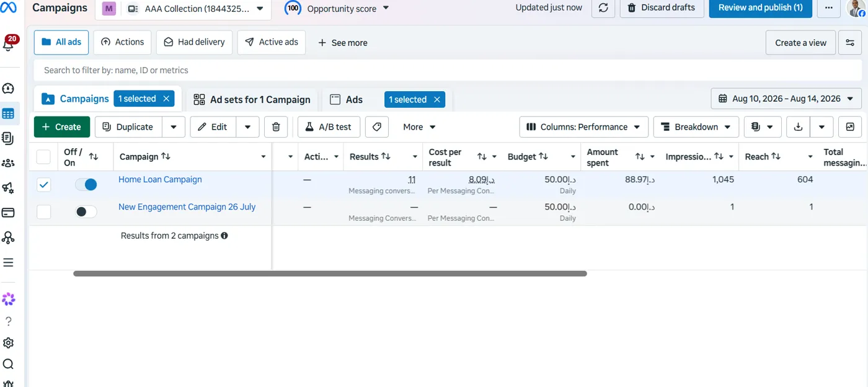Image resolution: width=868 pixels, height=387 pixels.
Task: Click Discard drafts button
Action: [x=662, y=8]
